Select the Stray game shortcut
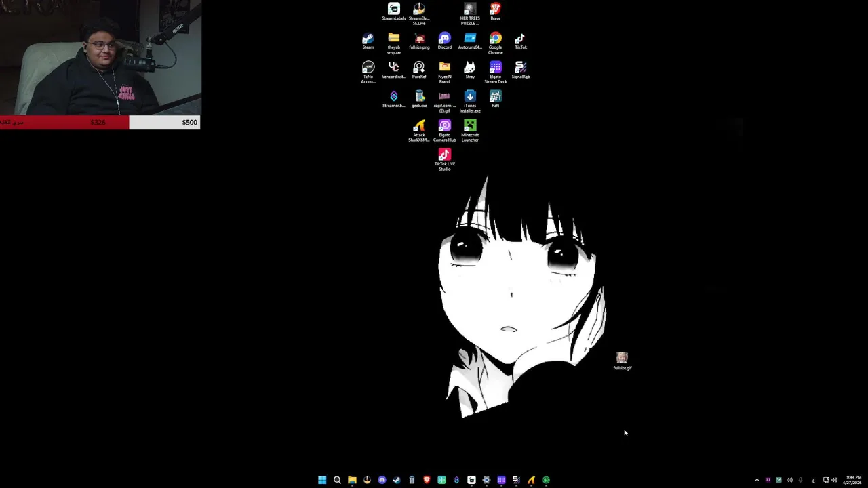The image size is (868, 488). coord(470,70)
